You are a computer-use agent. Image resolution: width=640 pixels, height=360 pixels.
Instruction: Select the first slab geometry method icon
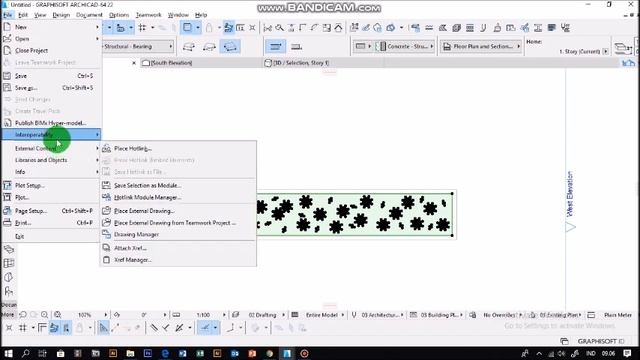(x=189, y=47)
